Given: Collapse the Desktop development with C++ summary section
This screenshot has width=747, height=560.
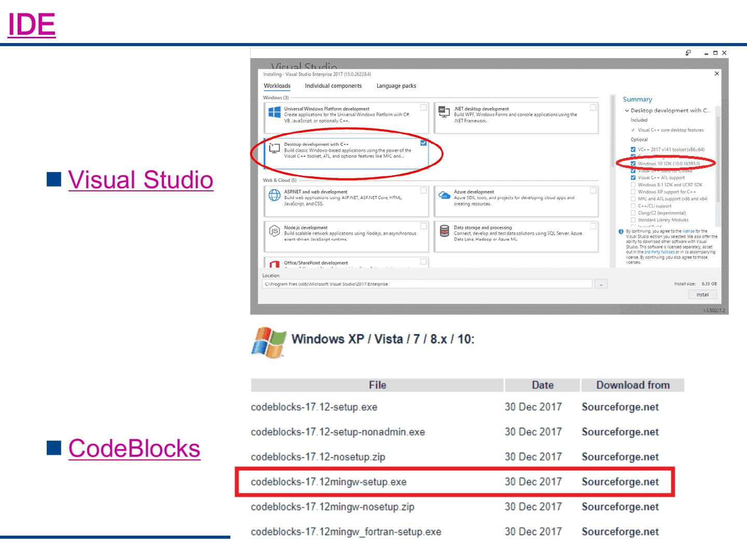Looking at the screenshot, I should pyautogui.click(x=627, y=110).
